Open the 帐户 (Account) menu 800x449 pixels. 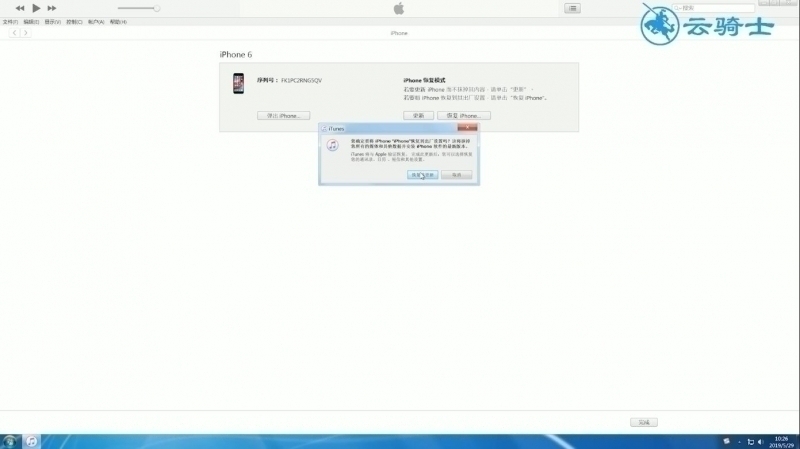pos(96,22)
